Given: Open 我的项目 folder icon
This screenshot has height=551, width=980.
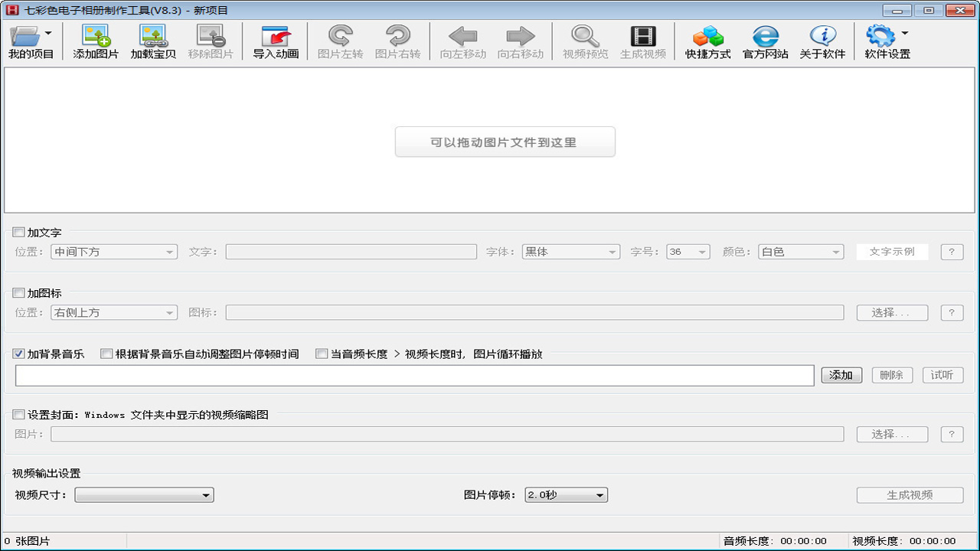Looking at the screenshot, I should tap(27, 37).
